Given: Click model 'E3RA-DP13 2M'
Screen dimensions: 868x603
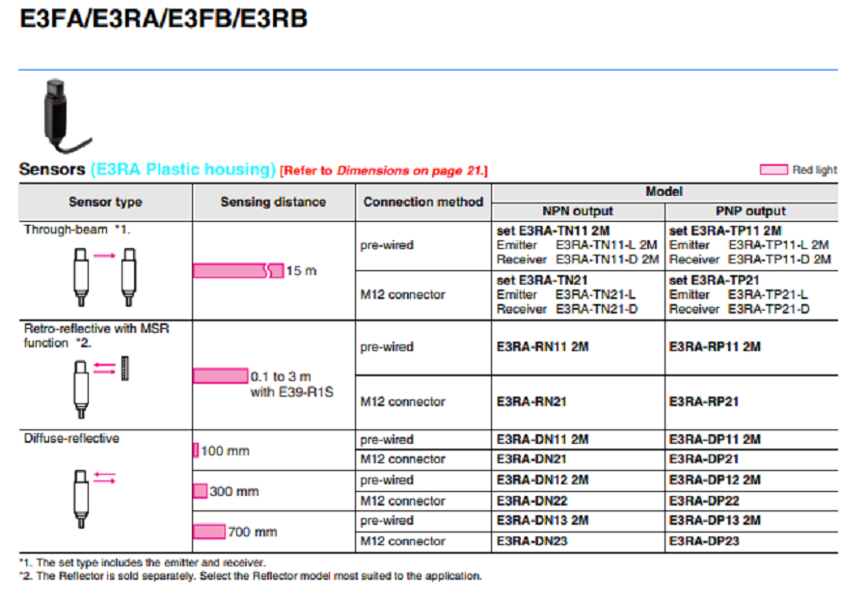Looking at the screenshot, I should coord(715,520).
